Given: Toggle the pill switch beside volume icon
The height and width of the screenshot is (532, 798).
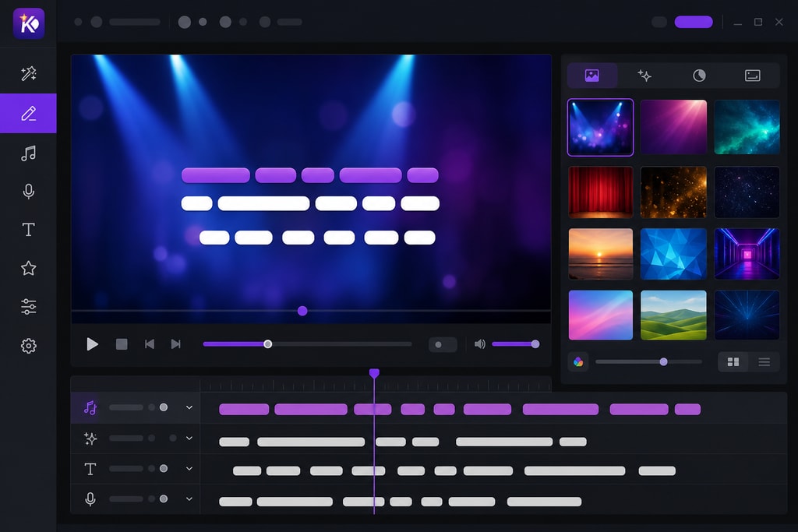Looking at the screenshot, I should 443,344.
